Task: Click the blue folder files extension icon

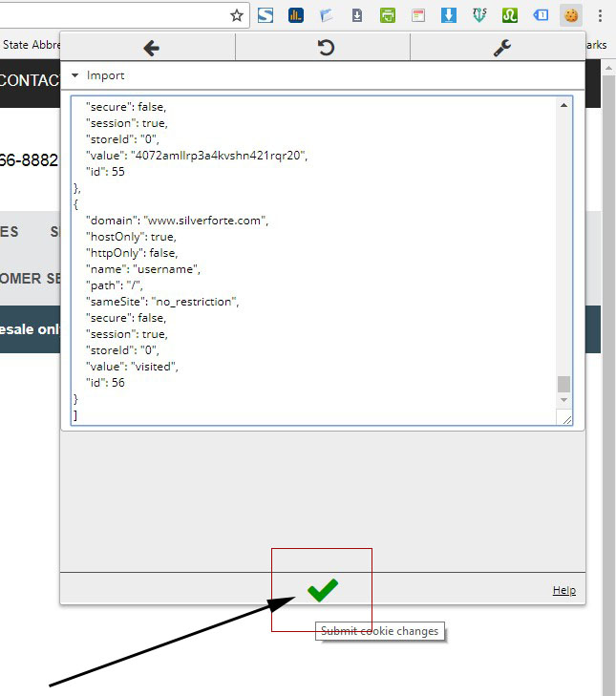Action: coord(327,15)
